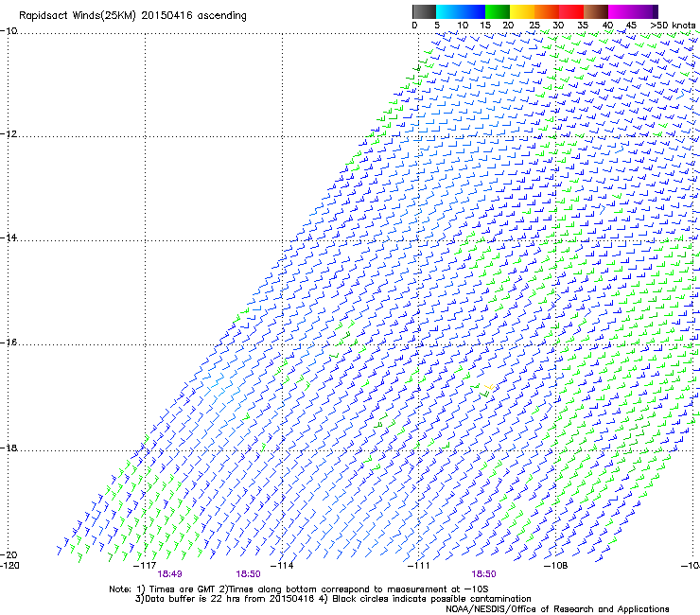
Task: Click the yellow wind barb in the swath
Action: [490, 387]
